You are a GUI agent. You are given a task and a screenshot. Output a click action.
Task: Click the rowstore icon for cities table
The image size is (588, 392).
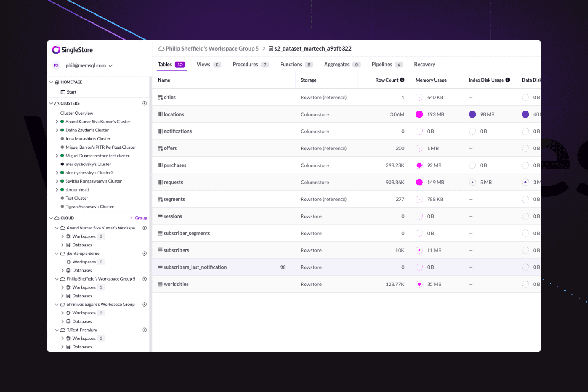pos(160,98)
